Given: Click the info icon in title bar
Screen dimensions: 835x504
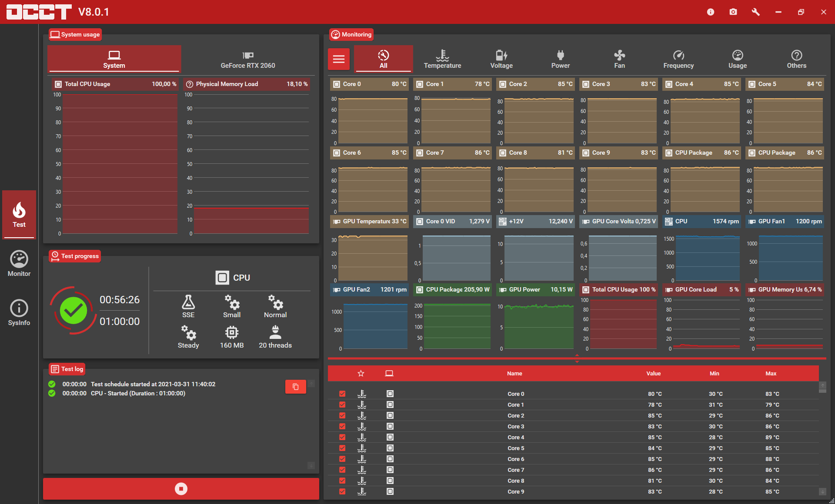Looking at the screenshot, I should [x=711, y=12].
